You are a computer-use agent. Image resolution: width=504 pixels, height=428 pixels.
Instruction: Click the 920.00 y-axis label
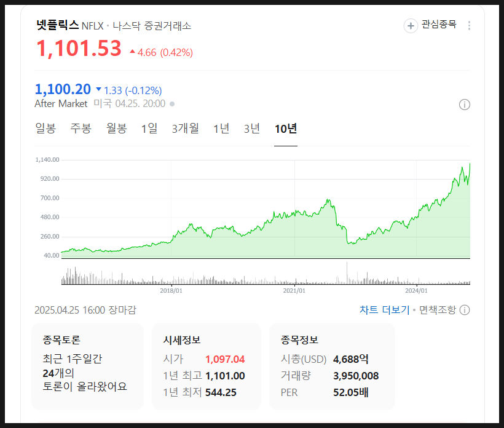click(50, 179)
